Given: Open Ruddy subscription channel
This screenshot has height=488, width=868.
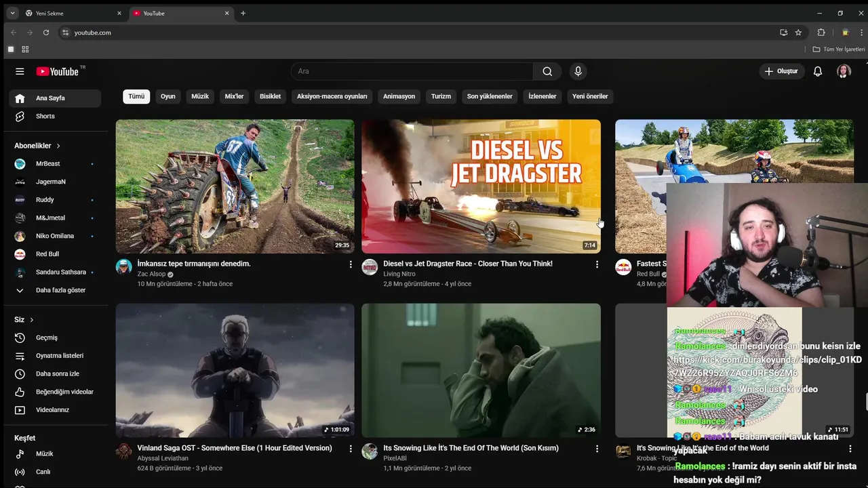Looking at the screenshot, I should 55,200.
